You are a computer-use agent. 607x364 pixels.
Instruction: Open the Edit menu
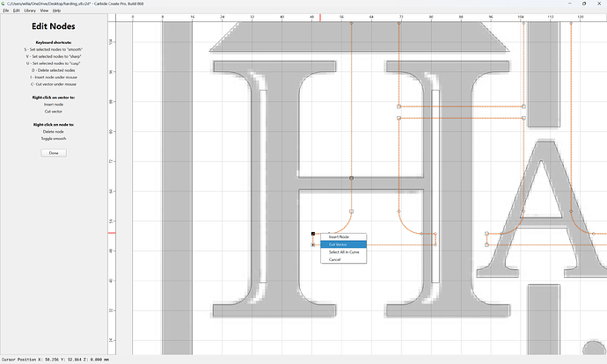pos(16,11)
